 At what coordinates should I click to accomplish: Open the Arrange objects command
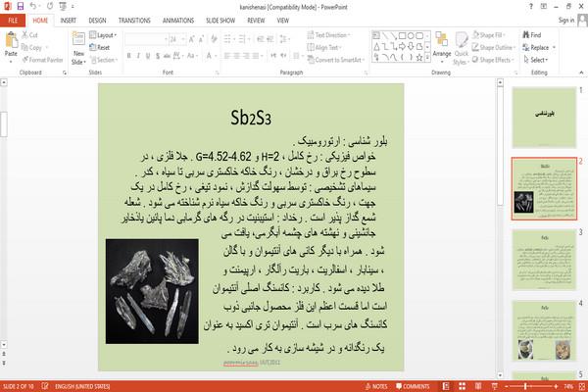point(442,47)
